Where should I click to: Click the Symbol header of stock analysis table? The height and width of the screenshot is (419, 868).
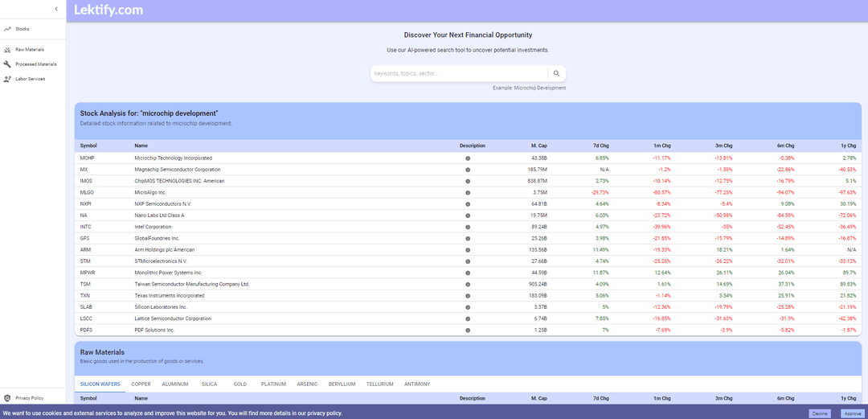click(88, 146)
